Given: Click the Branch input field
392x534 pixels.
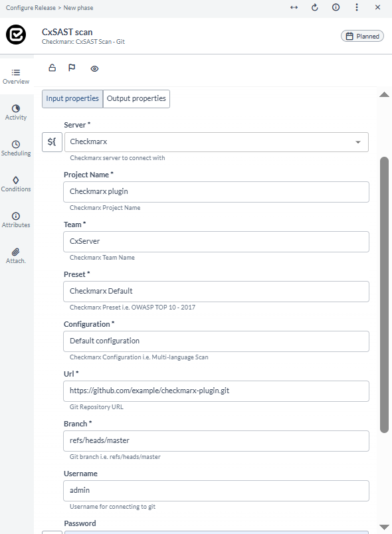Looking at the screenshot, I should tap(216, 441).
